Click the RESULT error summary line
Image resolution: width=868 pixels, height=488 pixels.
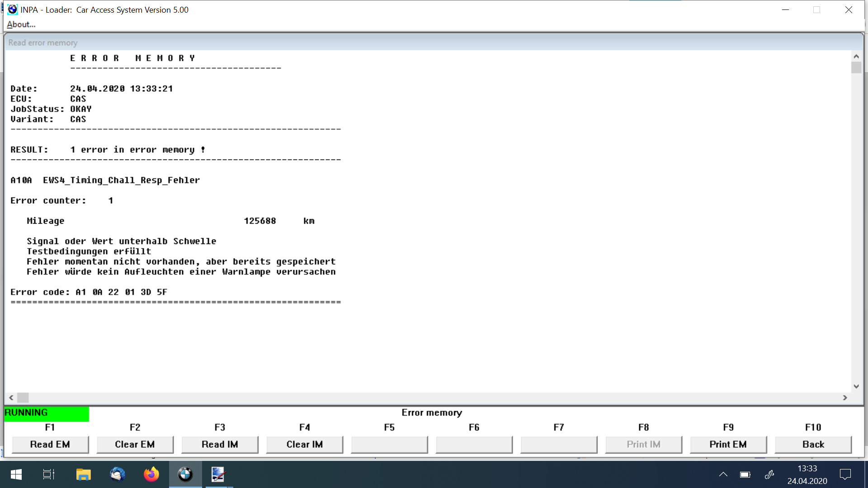click(x=108, y=150)
